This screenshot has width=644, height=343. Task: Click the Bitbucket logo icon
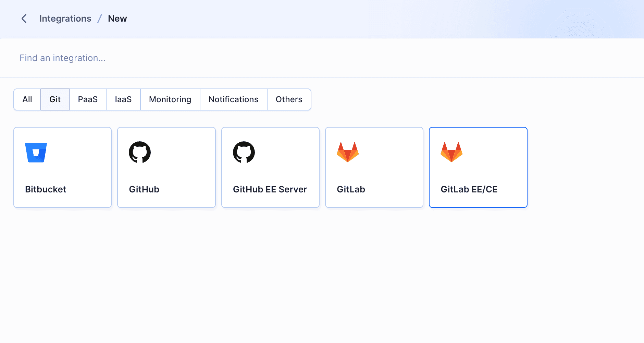tap(36, 152)
